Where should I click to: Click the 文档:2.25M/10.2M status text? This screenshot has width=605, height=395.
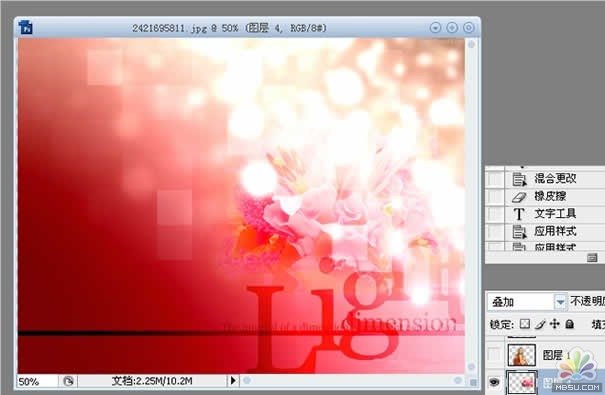pos(152,381)
